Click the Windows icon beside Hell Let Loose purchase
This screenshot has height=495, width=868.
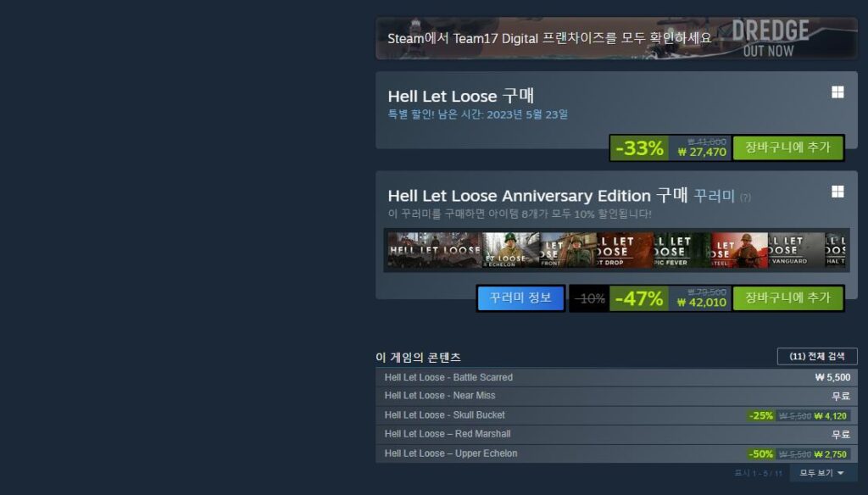837,92
